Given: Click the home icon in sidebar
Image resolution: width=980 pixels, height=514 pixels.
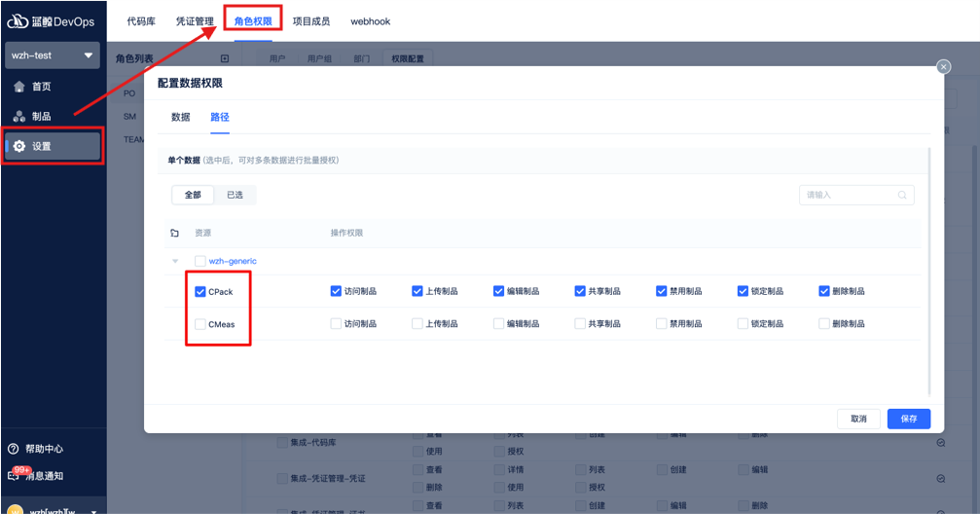Looking at the screenshot, I should coord(19,87).
